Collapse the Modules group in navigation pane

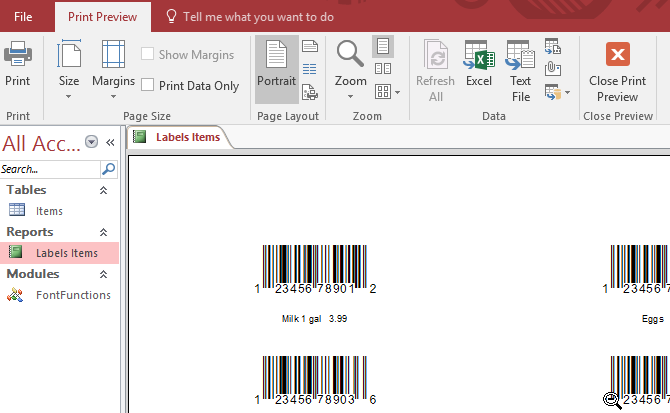102,274
